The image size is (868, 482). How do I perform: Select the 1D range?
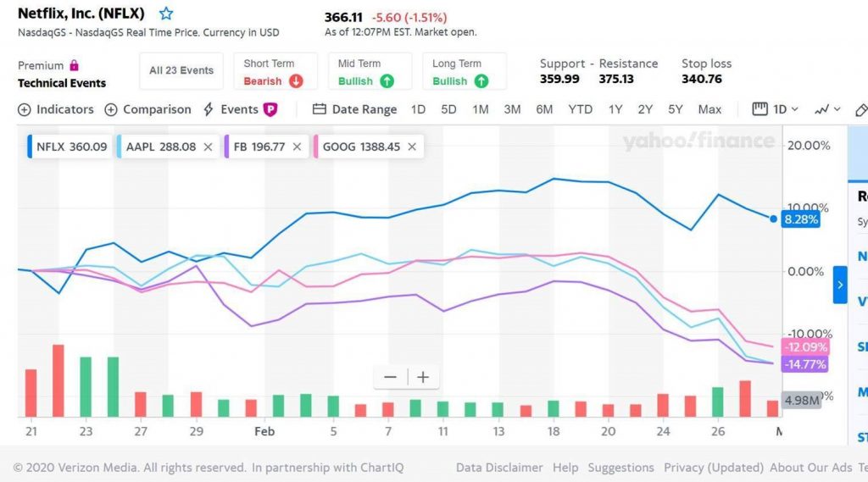[418, 109]
